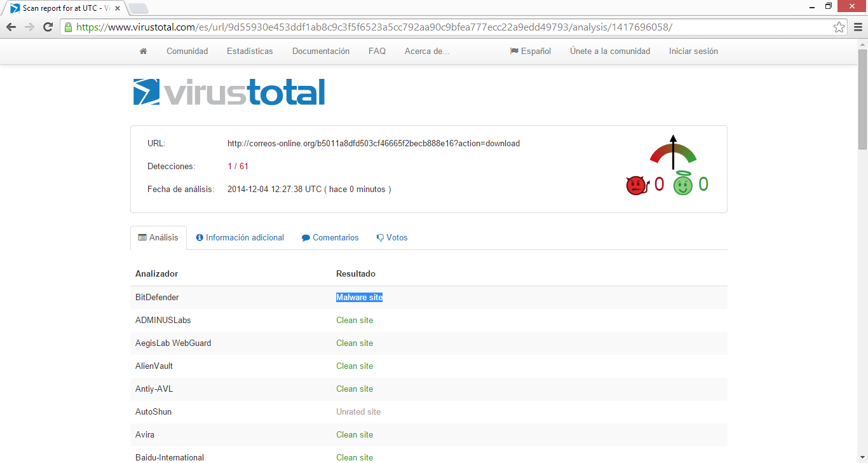This screenshot has height=463, width=868.
Task: Click AutoShun analyzer name
Action: point(153,411)
